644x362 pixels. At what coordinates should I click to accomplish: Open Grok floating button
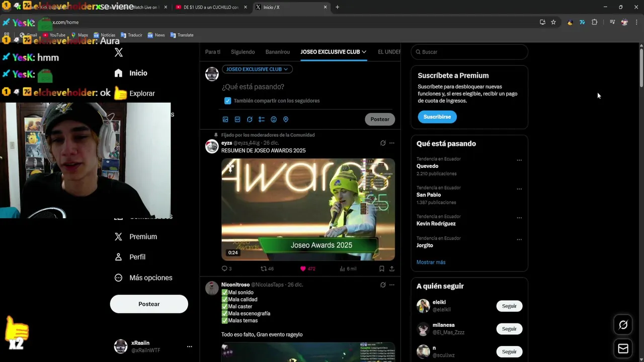point(623,325)
